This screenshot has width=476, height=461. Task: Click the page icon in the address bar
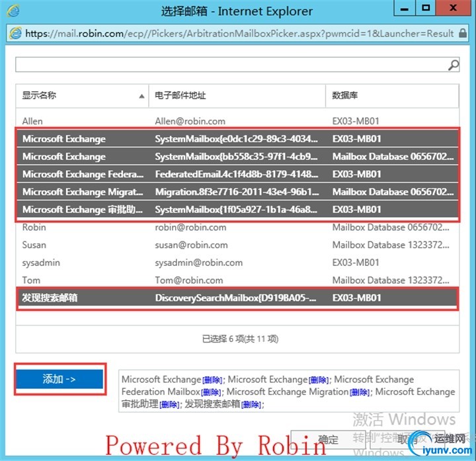pyautogui.click(x=15, y=33)
